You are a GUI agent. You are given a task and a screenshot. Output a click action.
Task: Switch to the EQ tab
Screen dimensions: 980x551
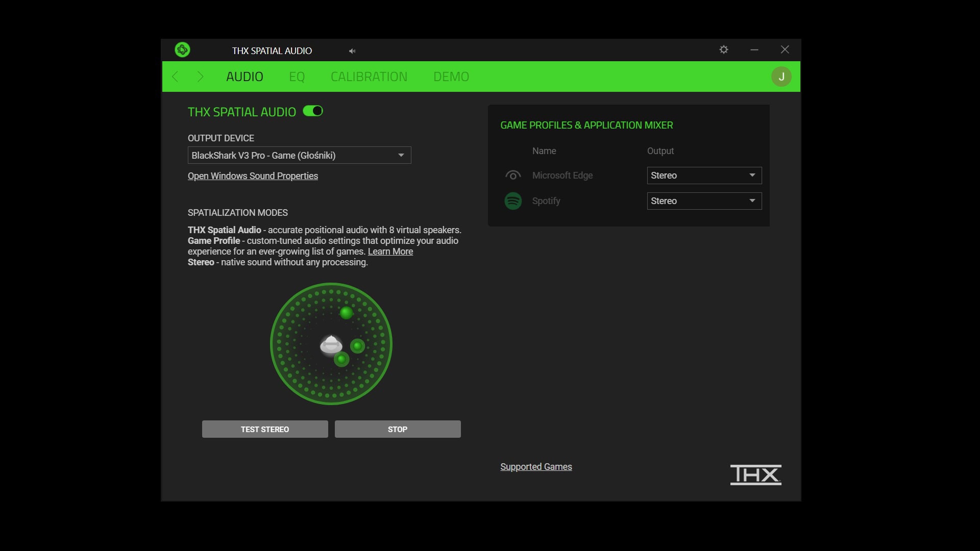[297, 77]
